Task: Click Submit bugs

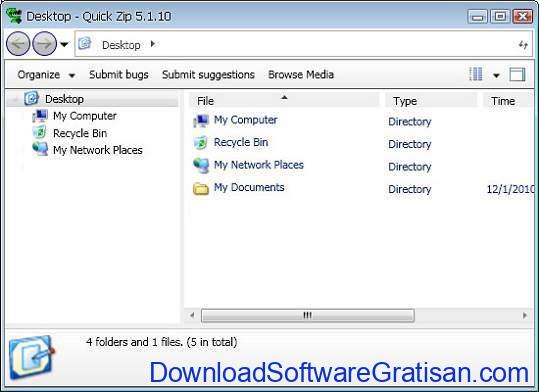Action: [x=119, y=75]
